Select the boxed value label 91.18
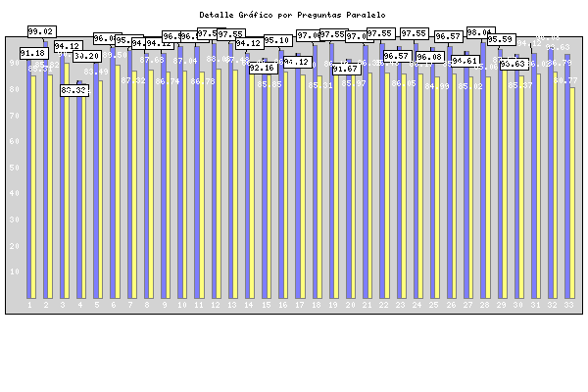Screen dimensions: 588x392 tap(34, 53)
